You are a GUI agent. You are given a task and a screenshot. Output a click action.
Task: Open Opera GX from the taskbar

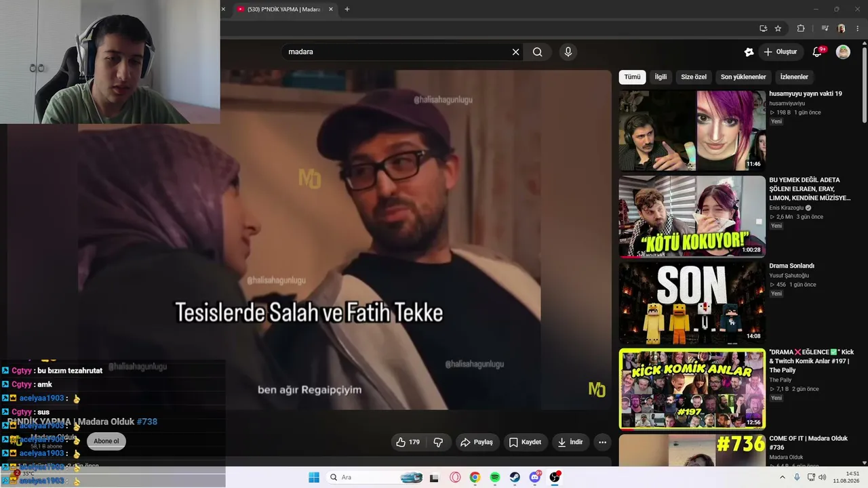click(455, 477)
